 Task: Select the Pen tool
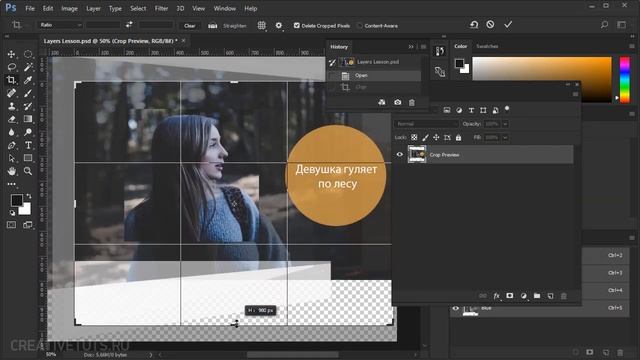coord(11,145)
